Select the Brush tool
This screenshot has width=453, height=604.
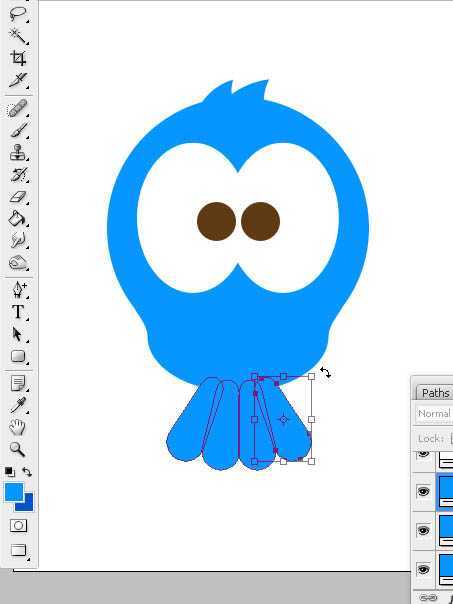pyautogui.click(x=18, y=130)
